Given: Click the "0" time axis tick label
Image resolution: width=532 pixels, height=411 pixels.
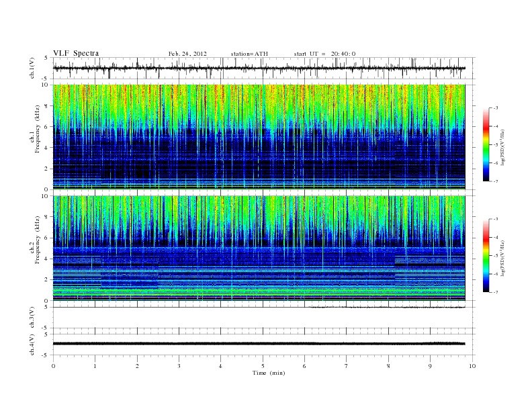Looking at the screenshot, I should 53,366.
